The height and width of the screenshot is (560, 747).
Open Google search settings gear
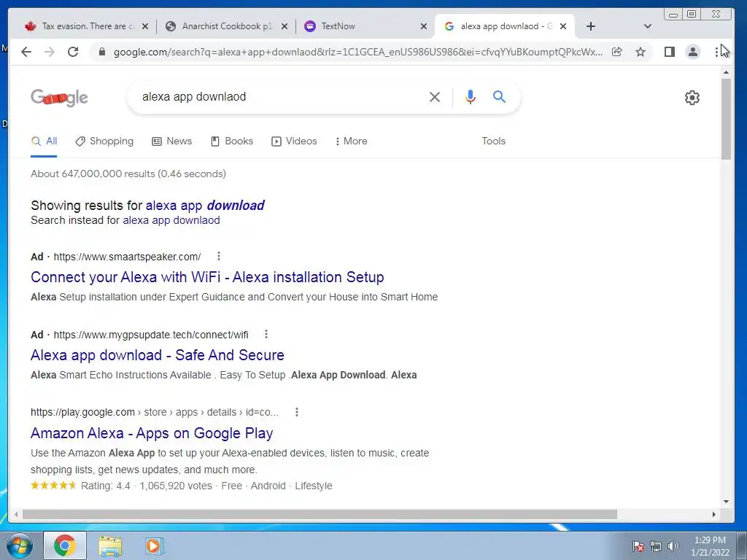[x=692, y=98]
